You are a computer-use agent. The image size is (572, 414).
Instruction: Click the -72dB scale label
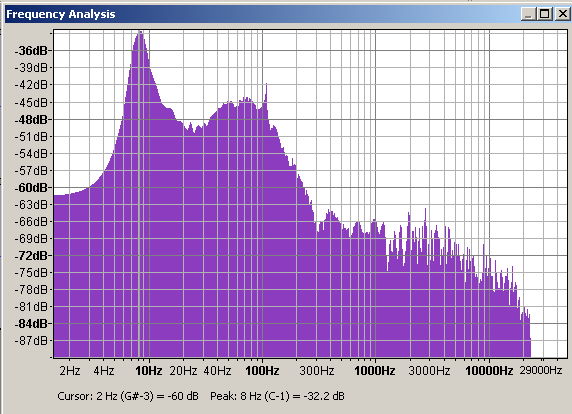click(x=31, y=256)
